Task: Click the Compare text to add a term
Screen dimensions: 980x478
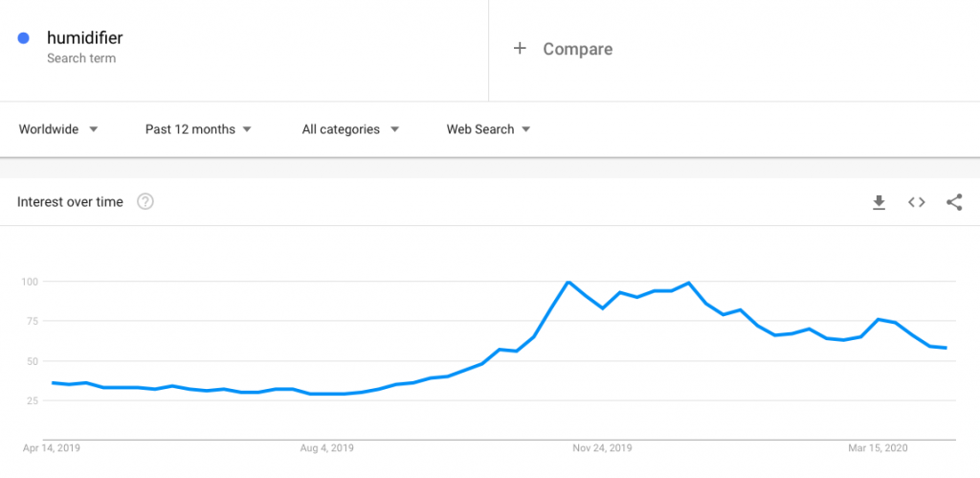Action: pyautogui.click(x=578, y=49)
